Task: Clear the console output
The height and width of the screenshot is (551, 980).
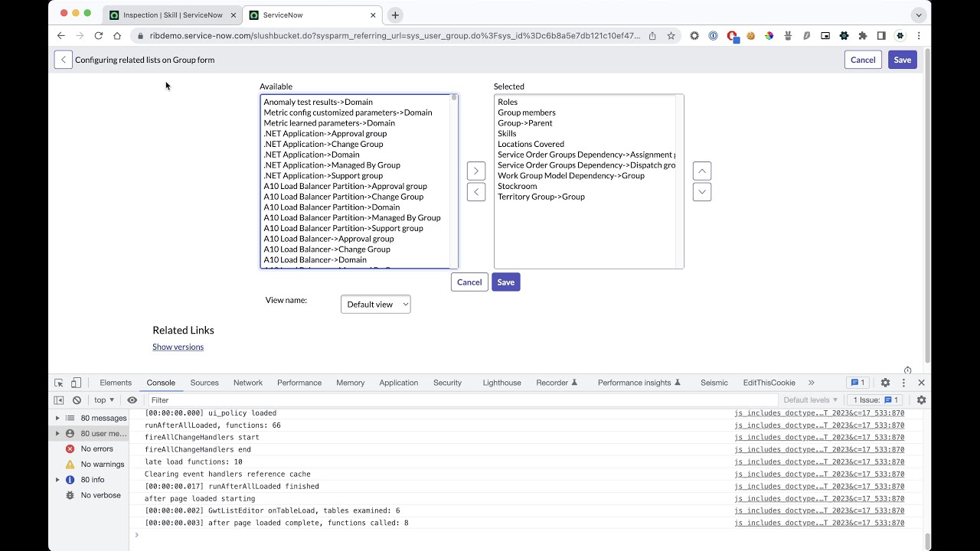Action: coord(77,400)
